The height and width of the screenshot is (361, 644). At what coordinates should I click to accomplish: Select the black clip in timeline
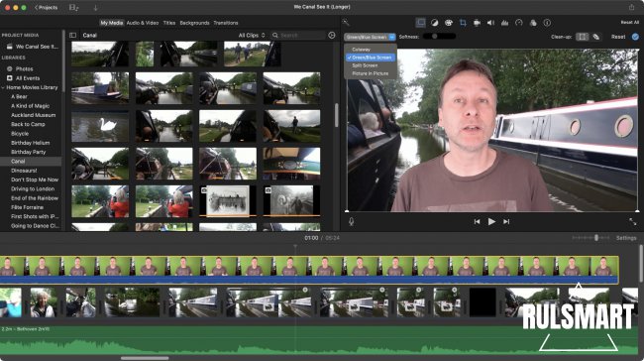pos(483,302)
